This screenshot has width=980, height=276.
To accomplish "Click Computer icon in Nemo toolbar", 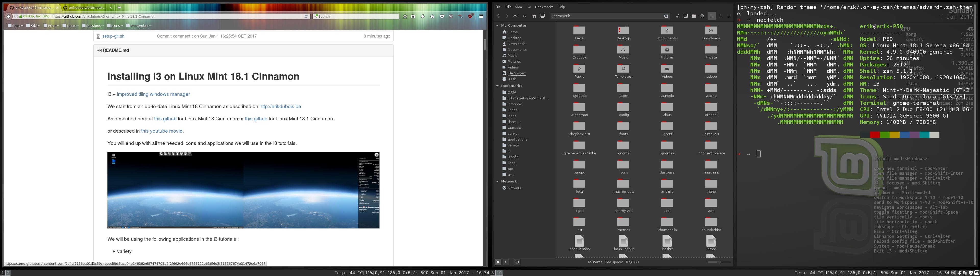I will click(543, 16).
